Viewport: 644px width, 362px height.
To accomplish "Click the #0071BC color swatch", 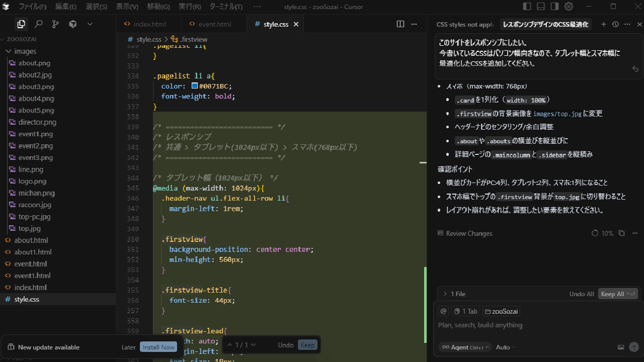I will 195,86.
